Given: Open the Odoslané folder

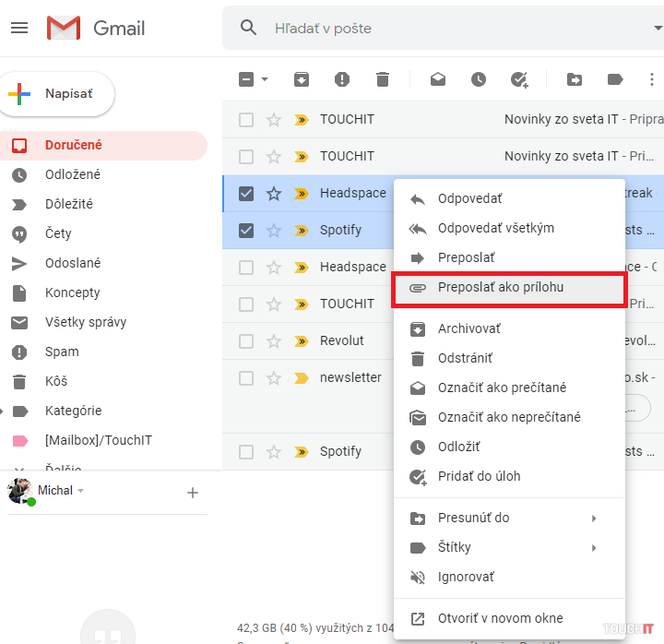Looking at the screenshot, I should point(73,263).
